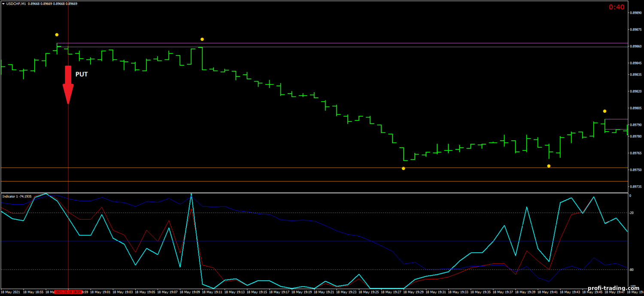Open the profi-trading.com watermark link
Viewport: 644px width, 296px height.
pyautogui.click(x=610, y=288)
